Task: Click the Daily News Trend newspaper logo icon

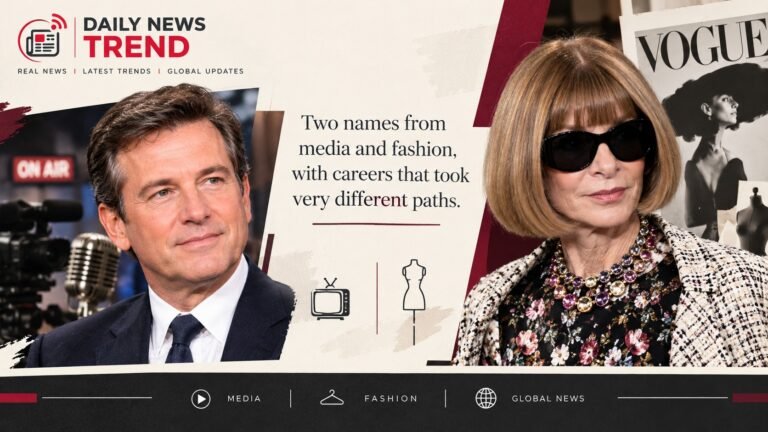Action: tap(43, 38)
